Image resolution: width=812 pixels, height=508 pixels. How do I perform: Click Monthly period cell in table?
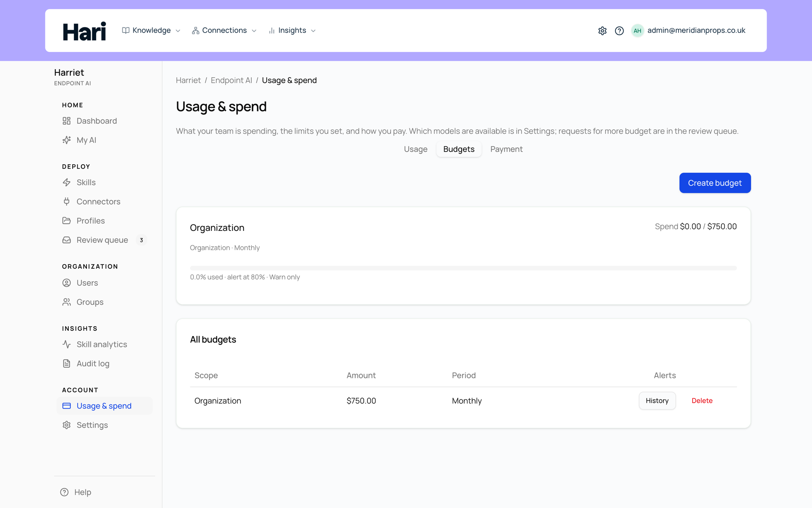coord(466,401)
